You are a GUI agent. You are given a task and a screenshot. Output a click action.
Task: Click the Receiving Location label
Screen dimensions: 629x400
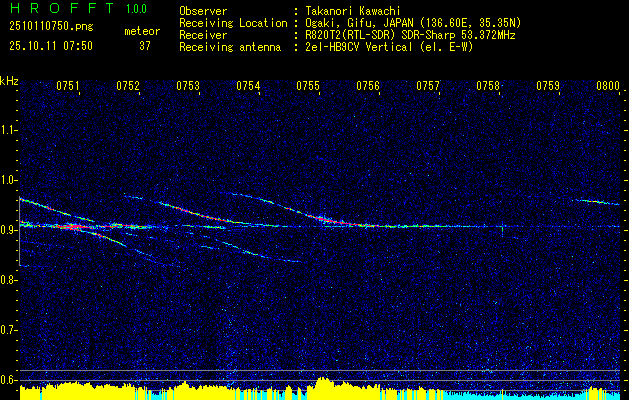pos(233,23)
